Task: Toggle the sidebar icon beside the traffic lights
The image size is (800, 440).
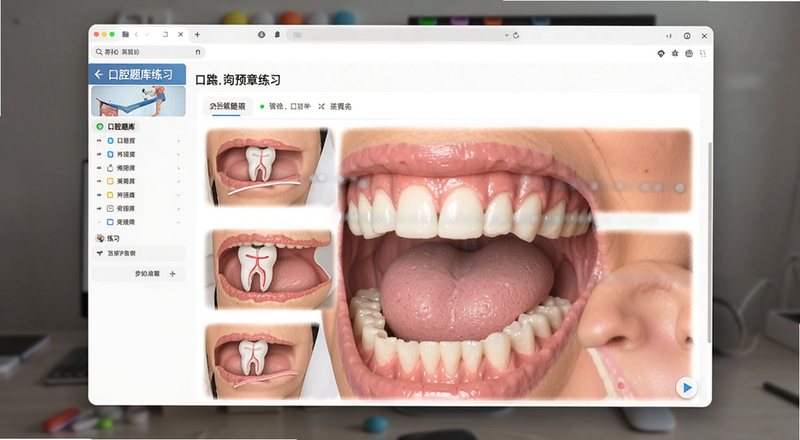Action: [126, 34]
